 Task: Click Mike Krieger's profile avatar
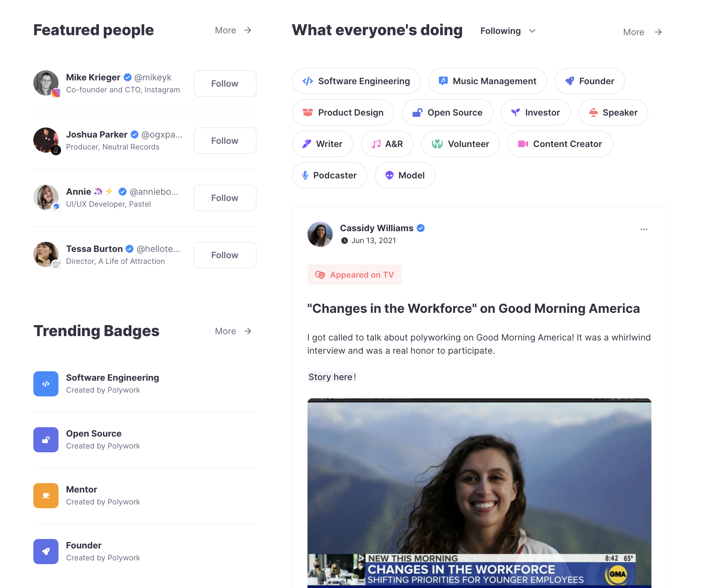[46, 83]
